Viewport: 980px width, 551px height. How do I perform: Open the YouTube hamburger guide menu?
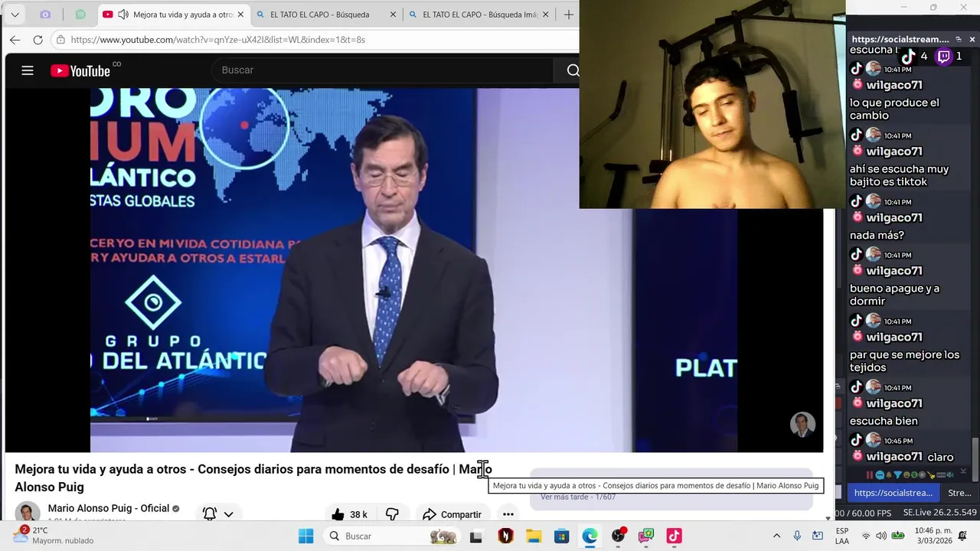click(28, 70)
